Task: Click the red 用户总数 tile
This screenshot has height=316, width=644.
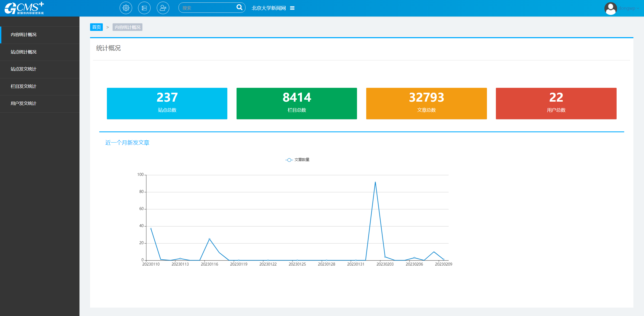Action: (x=556, y=104)
